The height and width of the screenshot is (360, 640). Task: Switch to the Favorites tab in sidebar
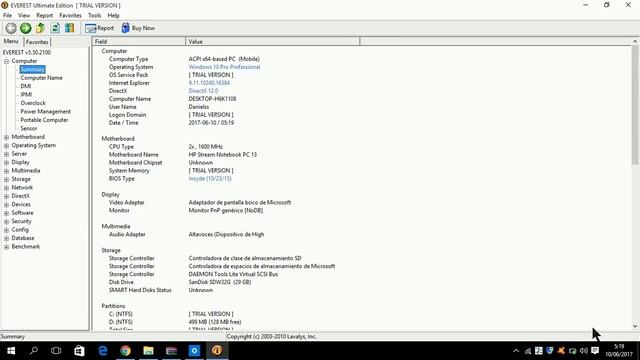pyautogui.click(x=37, y=42)
